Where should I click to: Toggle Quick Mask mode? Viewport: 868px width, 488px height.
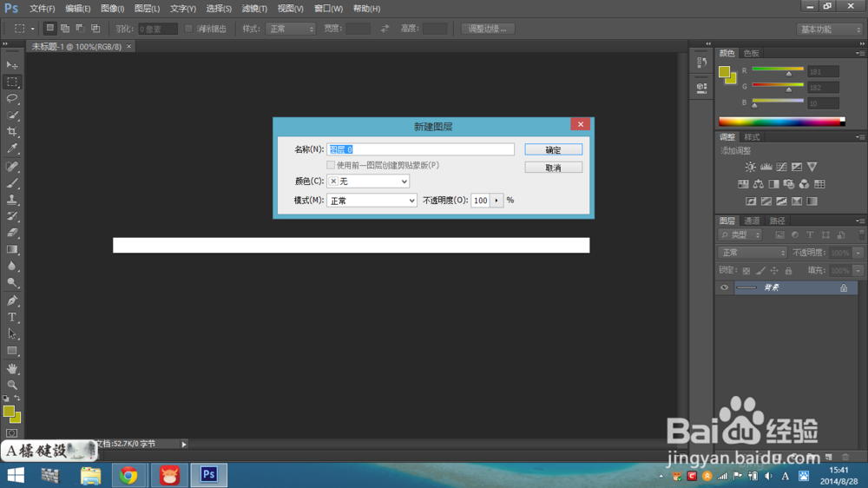click(x=12, y=433)
